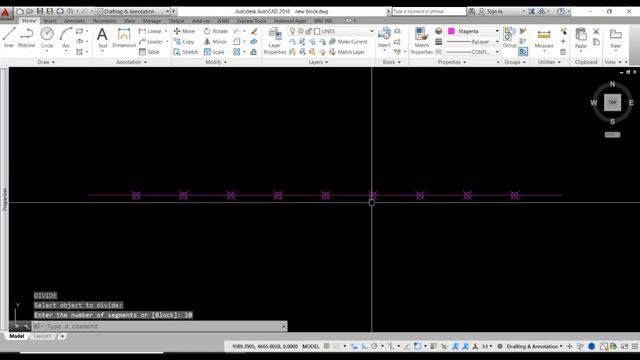Open the Magenta color dropdown
The width and height of the screenshot is (640, 360).
click(x=473, y=31)
